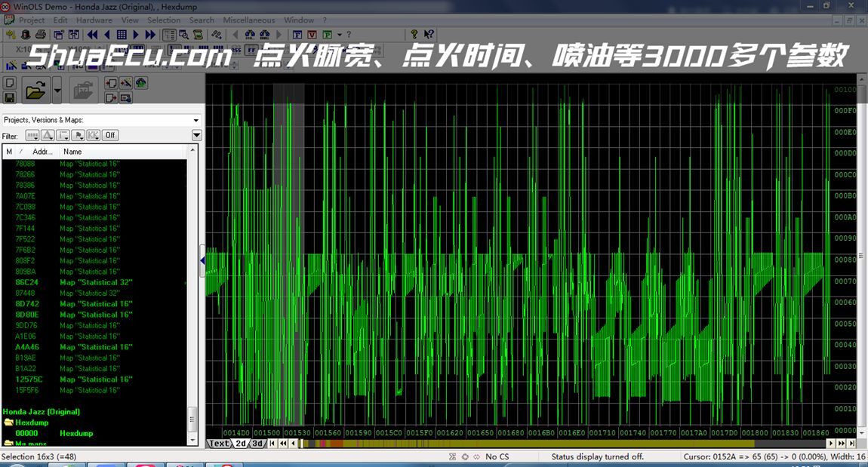Screen dimensions: 868x467
Task: Switch to the 3d view tab
Action: click(x=257, y=444)
